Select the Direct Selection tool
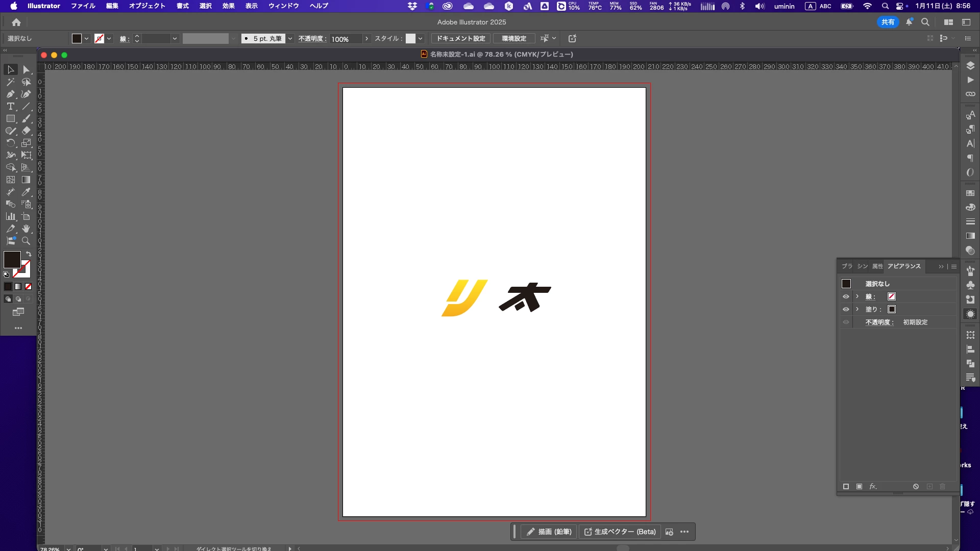 tap(27, 69)
